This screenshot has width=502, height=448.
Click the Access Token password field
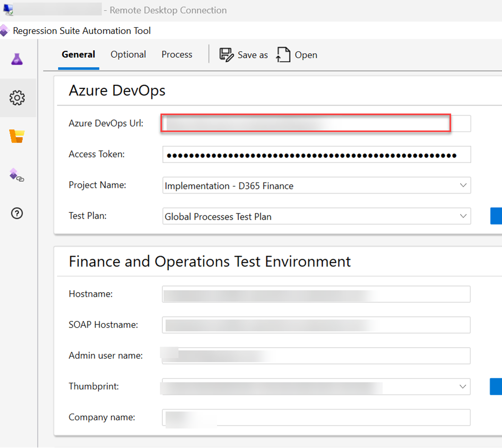pos(317,154)
